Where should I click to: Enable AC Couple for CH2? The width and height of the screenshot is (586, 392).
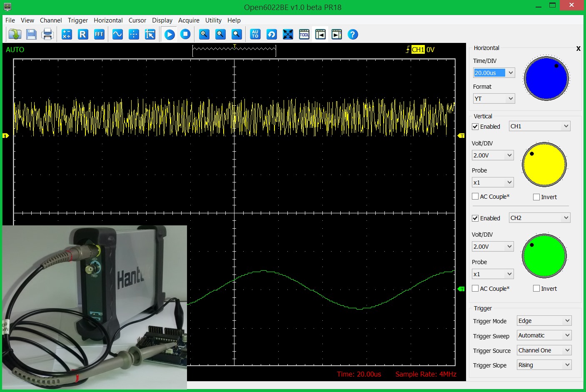[x=475, y=288]
